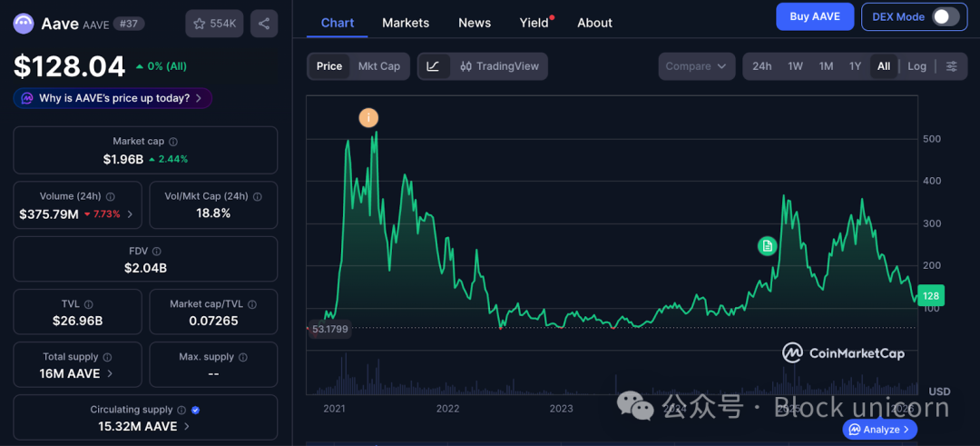The width and height of the screenshot is (980, 446).
Task: Toggle DEX Mode switch
Action: 945,16
